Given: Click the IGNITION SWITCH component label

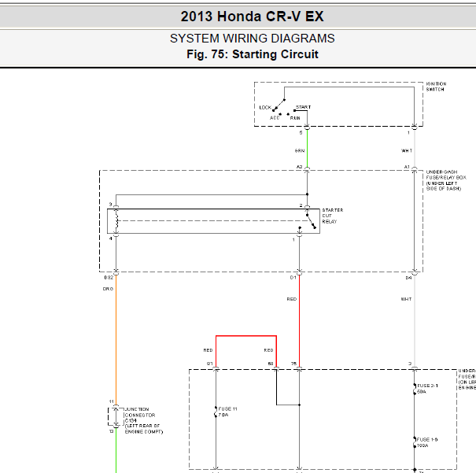Looking at the screenshot, I should point(436,87).
